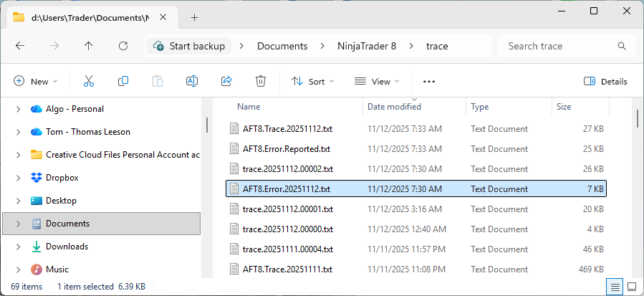Screen dimensions: 644x296
Task: Click the Copy icon in toolbar
Action: click(122, 82)
